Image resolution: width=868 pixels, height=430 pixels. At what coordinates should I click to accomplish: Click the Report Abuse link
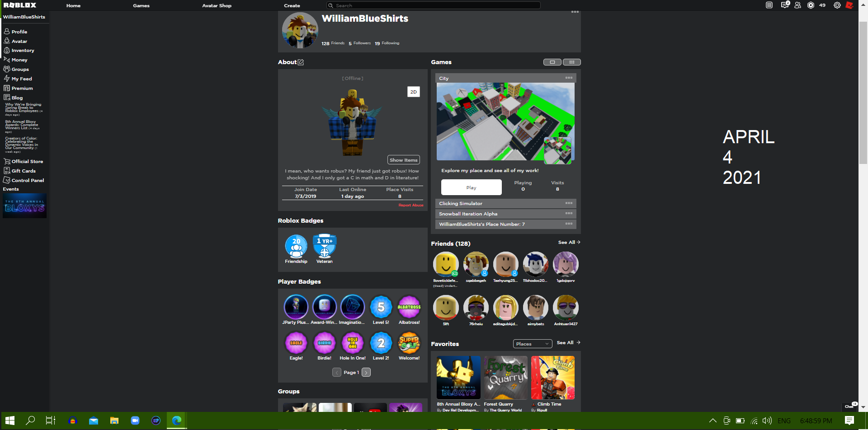click(411, 205)
